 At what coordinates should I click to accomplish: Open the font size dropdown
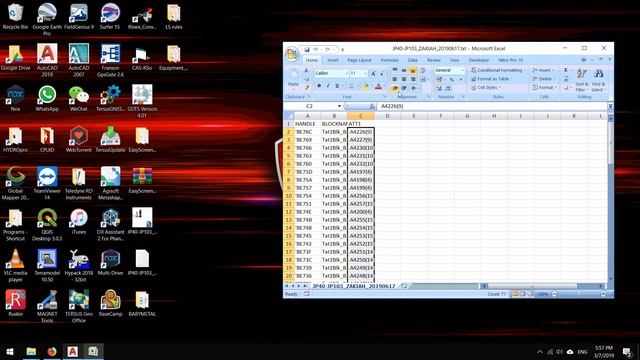pyautogui.click(x=365, y=73)
